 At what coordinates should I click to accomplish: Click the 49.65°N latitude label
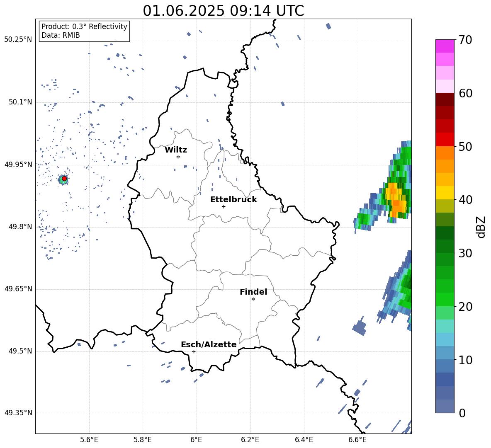click(x=18, y=288)
